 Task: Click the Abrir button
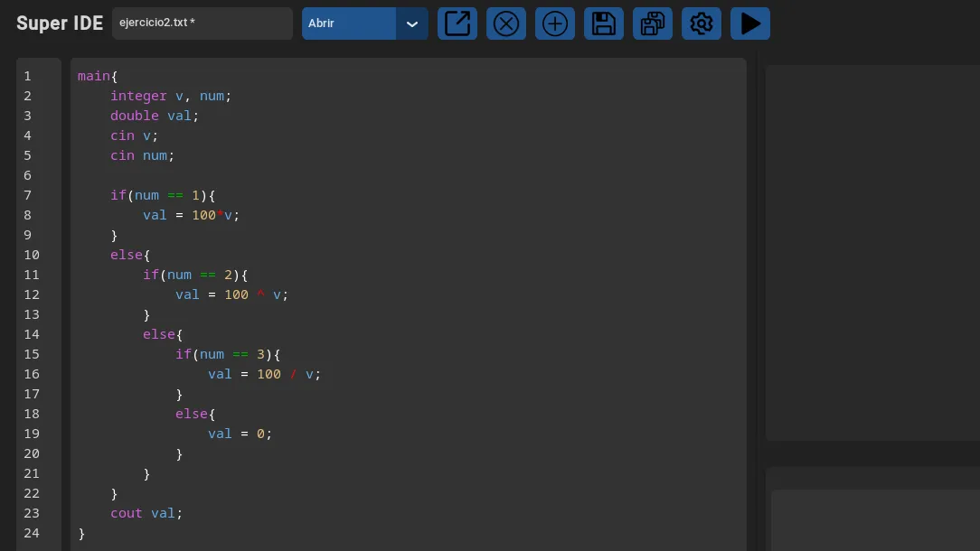tap(349, 23)
